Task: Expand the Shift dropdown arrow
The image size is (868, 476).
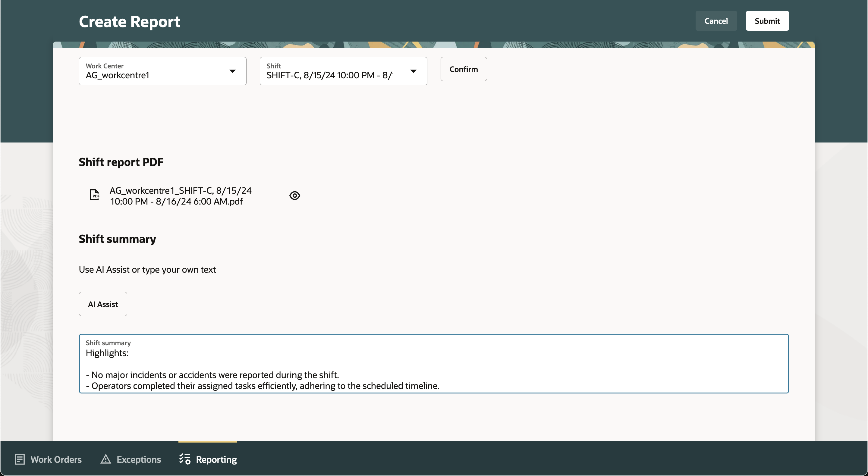Action: [413, 71]
